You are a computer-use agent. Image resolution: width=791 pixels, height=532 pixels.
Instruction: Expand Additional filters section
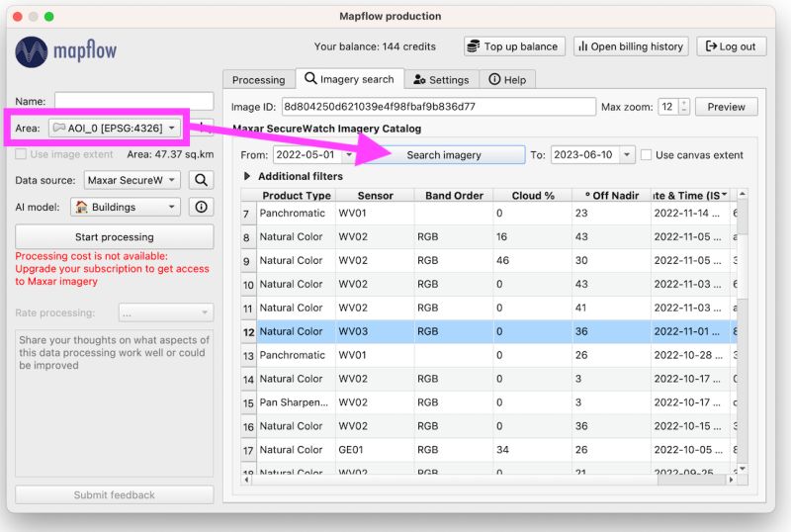point(247,176)
